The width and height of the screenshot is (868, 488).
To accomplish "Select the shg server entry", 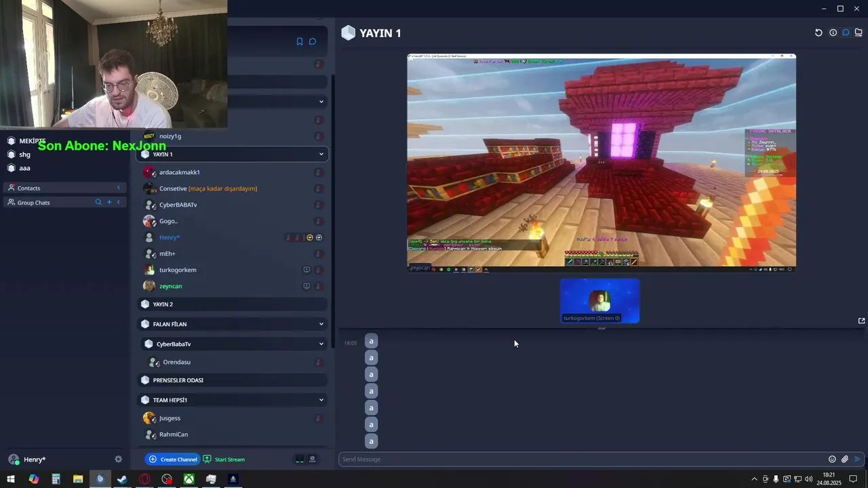I will tap(25, 155).
